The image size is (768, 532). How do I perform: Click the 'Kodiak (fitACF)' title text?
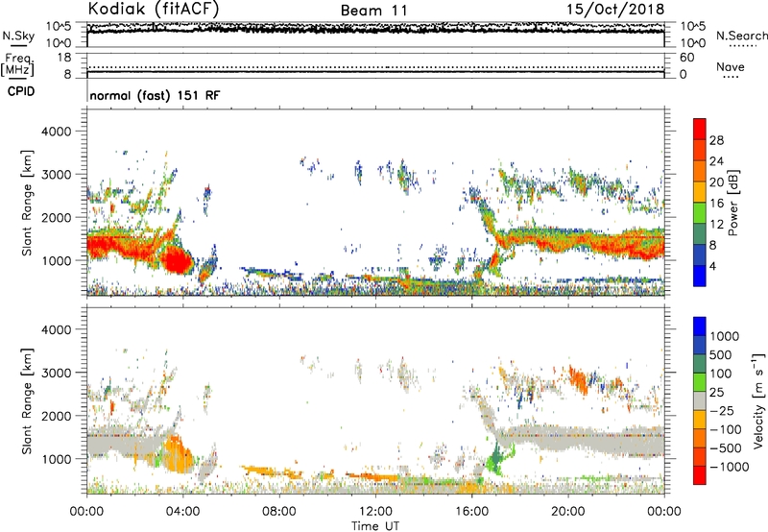pos(154,9)
